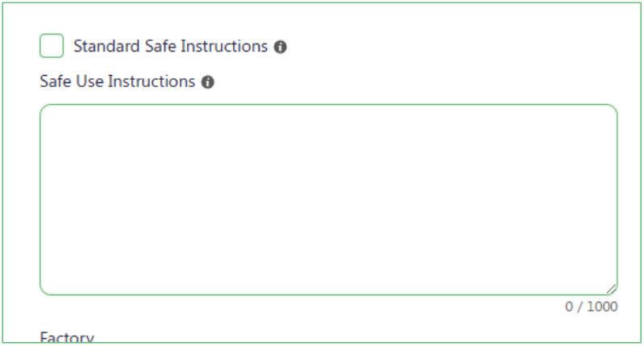Click the circled i after Standard Safe Instructions

pos(280,47)
